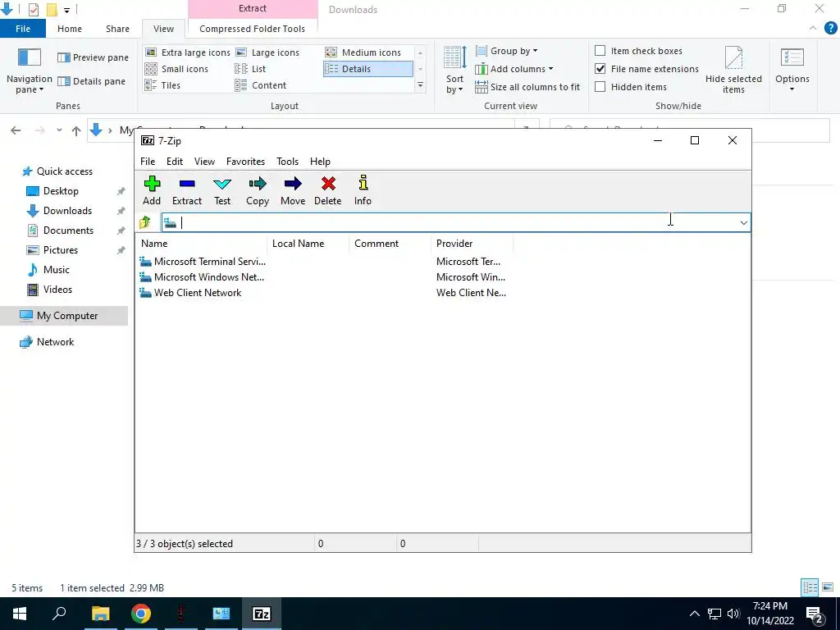Open the 7-Zip Help menu

click(x=320, y=162)
